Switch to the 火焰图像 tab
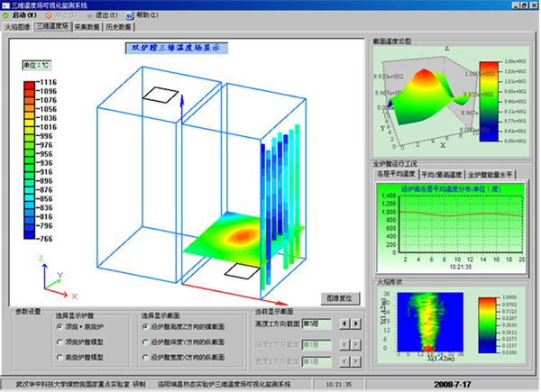Image resolution: width=541 pixels, height=392 pixels. point(17,27)
